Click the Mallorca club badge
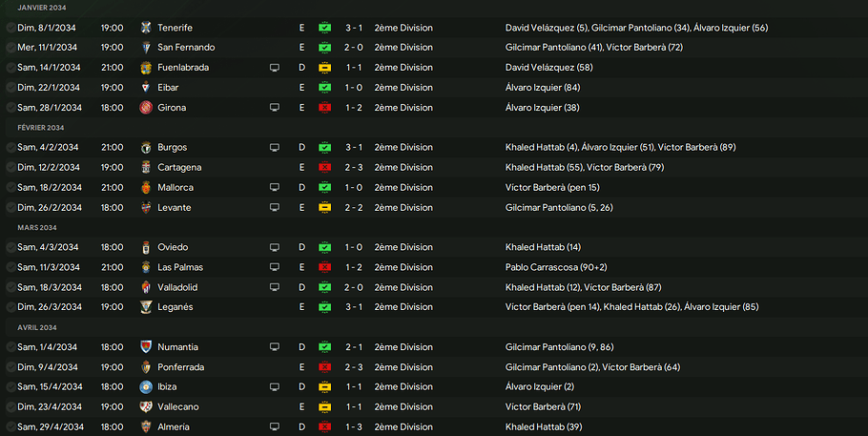The image size is (868, 436). click(x=146, y=188)
